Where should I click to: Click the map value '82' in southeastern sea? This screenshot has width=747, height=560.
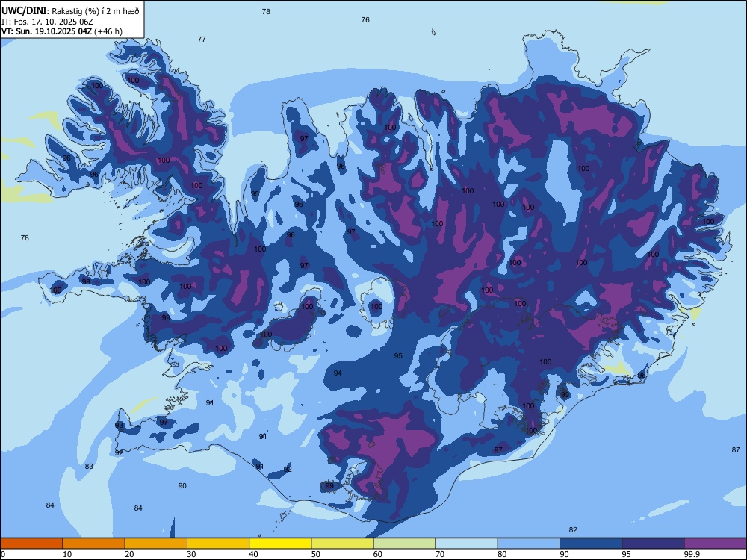point(573,530)
